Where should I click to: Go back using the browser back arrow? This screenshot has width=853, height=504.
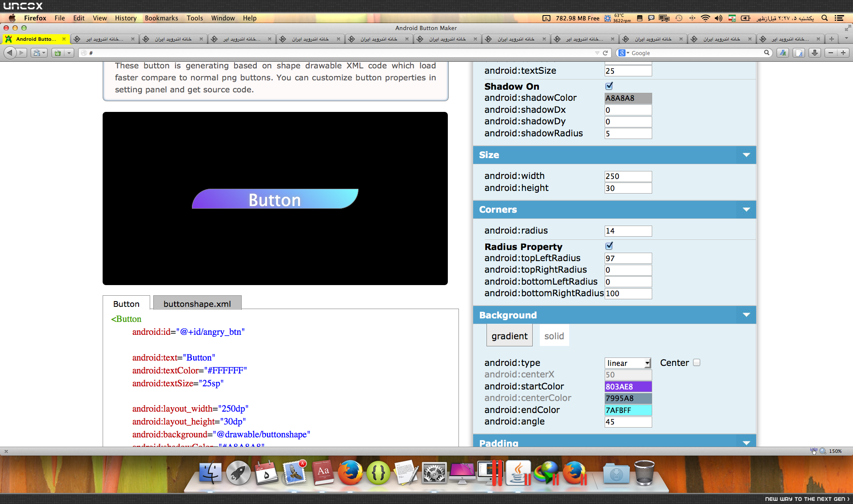pyautogui.click(x=10, y=53)
